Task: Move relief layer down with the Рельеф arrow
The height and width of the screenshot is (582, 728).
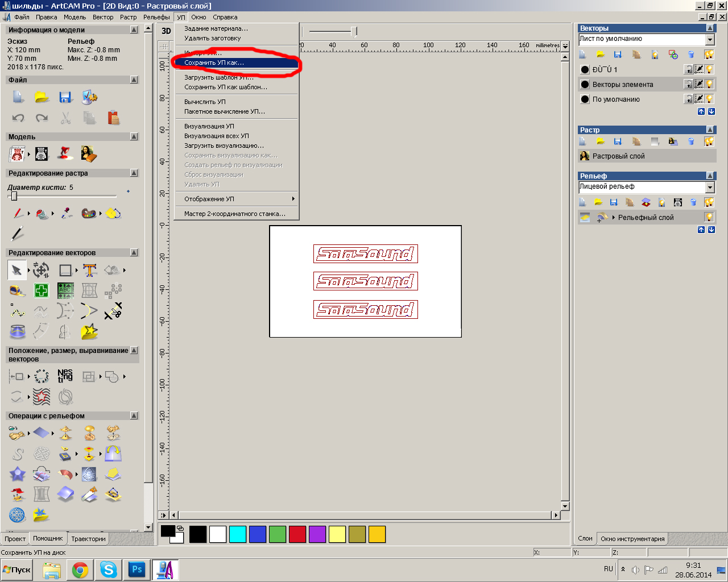Action: [x=712, y=230]
